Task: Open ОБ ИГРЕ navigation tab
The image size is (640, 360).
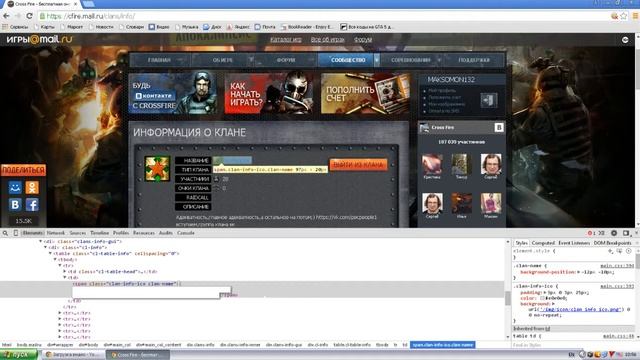Action: [x=222, y=60]
